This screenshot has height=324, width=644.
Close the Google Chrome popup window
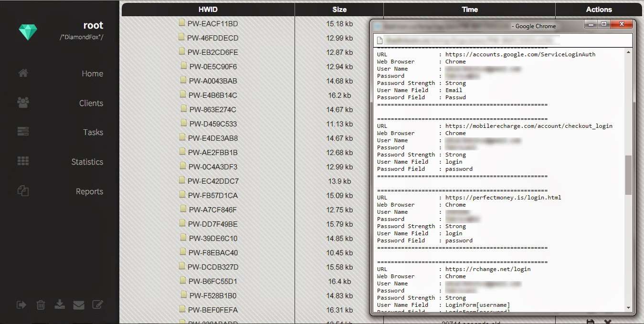[x=621, y=24]
